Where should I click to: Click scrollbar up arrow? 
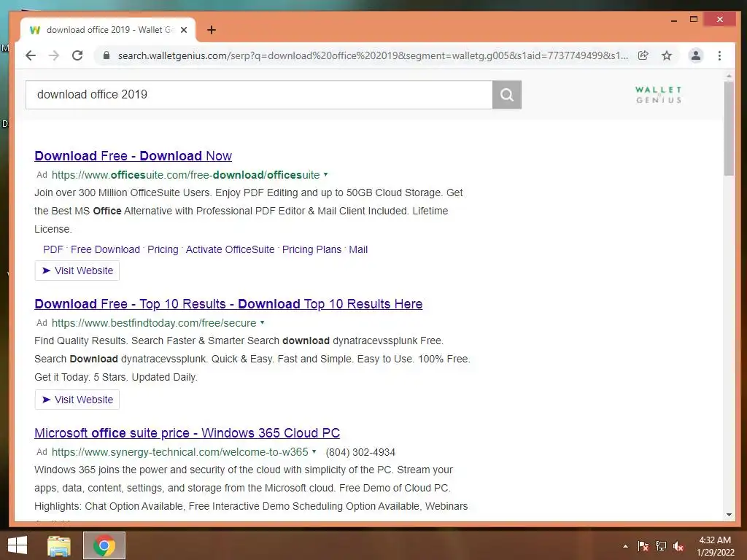[729, 76]
